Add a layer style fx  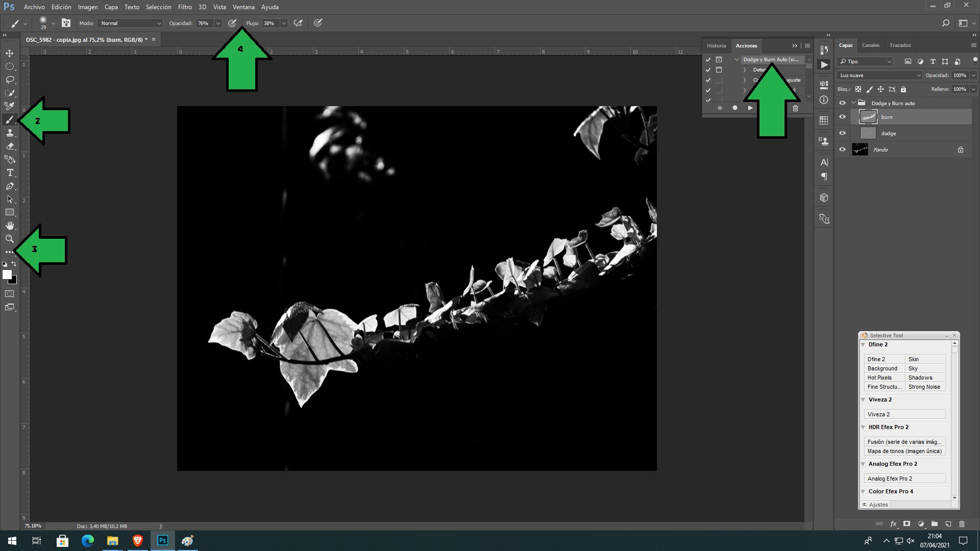coord(893,524)
